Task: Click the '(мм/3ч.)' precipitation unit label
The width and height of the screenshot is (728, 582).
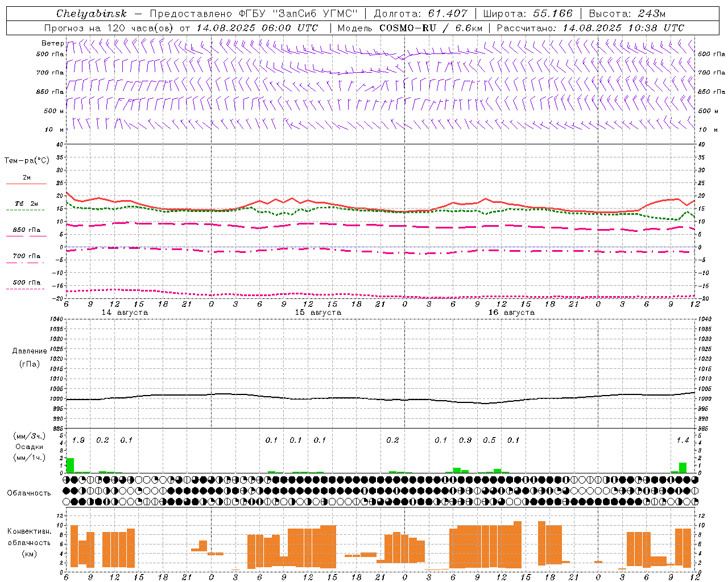Action: pos(29,436)
